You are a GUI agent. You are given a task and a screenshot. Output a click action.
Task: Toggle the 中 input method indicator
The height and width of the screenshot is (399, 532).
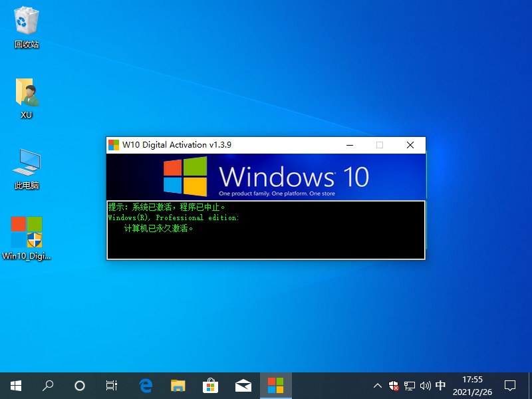click(440, 385)
